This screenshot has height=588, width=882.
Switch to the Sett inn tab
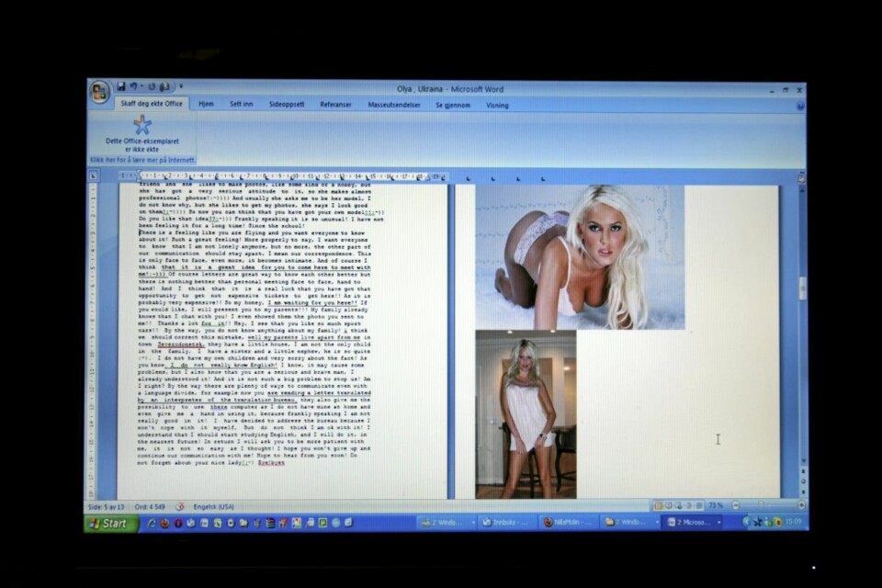(x=243, y=105)
